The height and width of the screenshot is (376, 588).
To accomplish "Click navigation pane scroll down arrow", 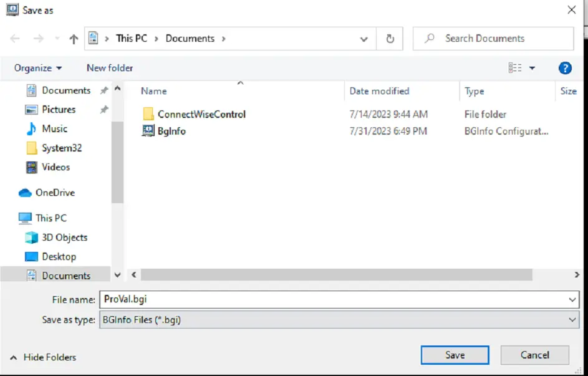I will pos(117,275).
